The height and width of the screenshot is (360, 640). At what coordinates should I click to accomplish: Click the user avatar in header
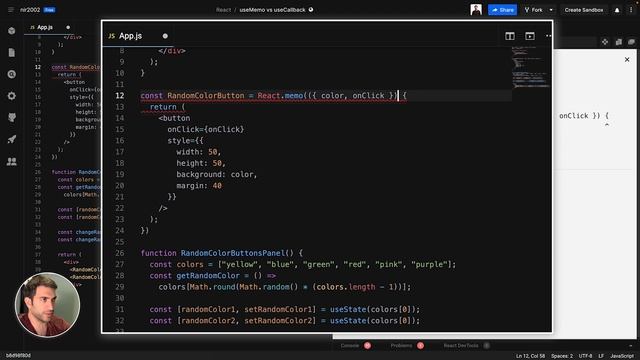point(476,10)
